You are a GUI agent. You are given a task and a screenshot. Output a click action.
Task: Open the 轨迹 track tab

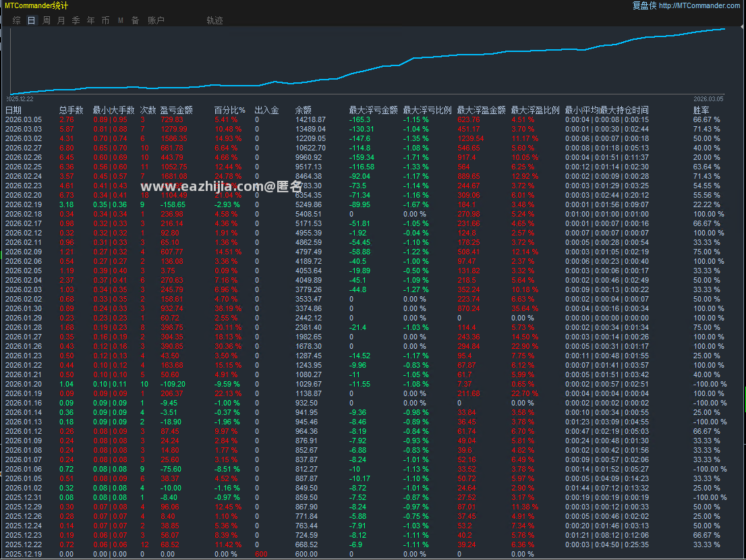[214, 20]
